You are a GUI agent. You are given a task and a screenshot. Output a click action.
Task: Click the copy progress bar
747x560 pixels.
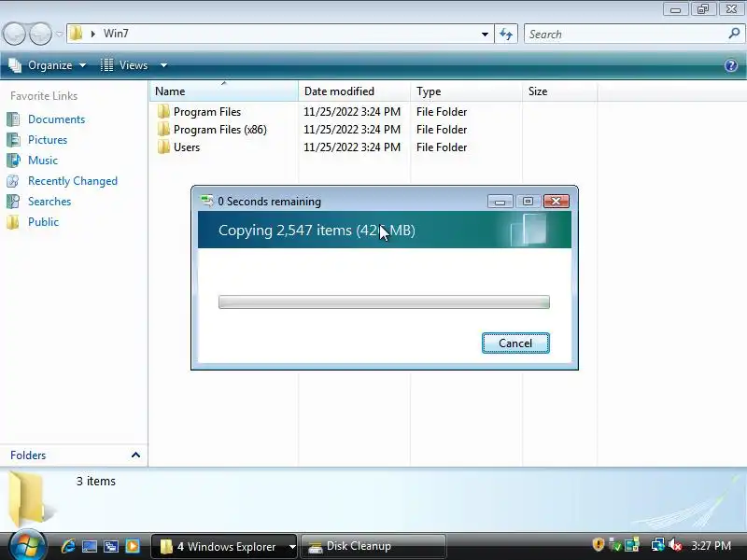[384, 301]
